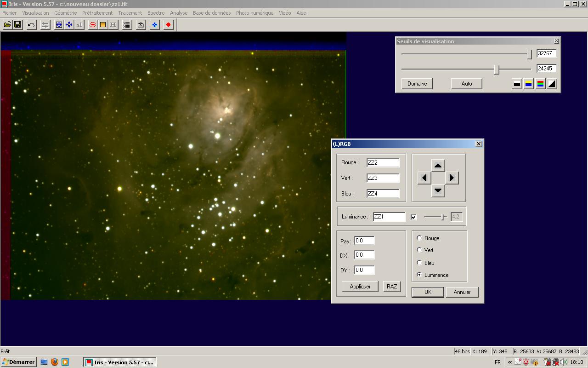Screen dimensions: 588x368
Task: Click the Appliquer button
Action: 360,287
